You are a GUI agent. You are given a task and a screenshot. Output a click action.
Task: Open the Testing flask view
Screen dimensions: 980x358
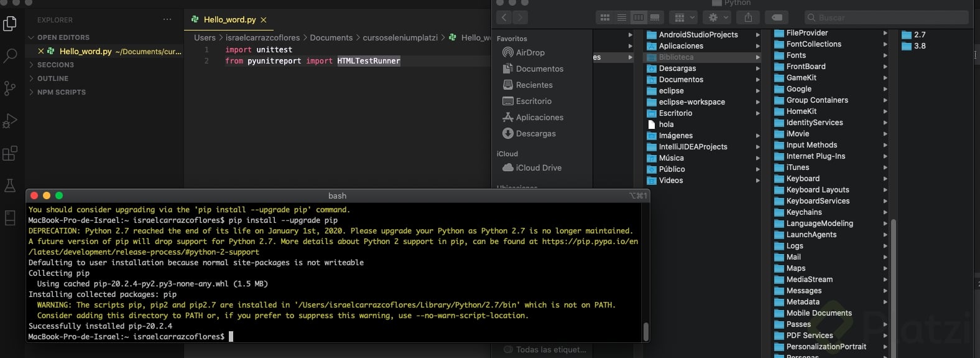(10, 186)
